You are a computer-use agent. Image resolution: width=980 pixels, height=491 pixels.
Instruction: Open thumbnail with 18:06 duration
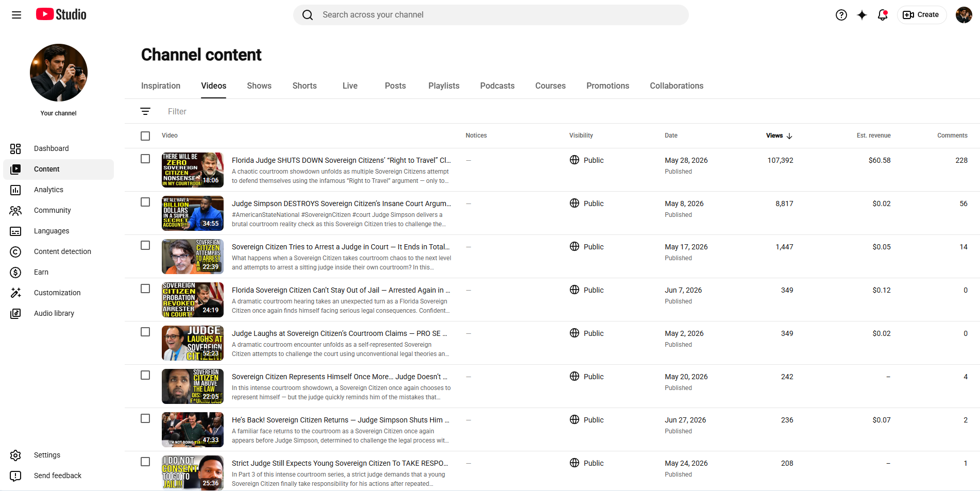pos(193,170)
